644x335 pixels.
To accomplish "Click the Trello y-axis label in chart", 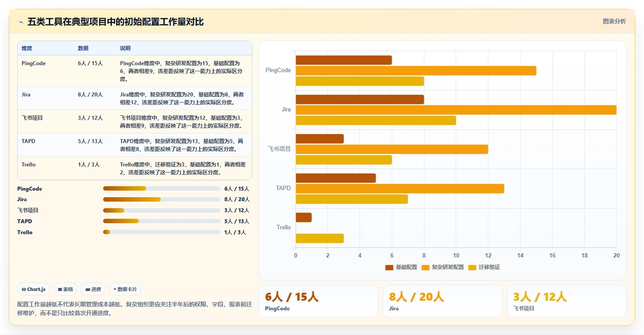I will (284, 228).
